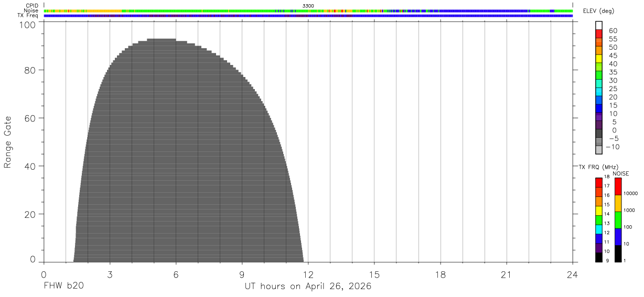
Task: Click the 'FHW b20' radar beam label
Action: pos(63,287)
